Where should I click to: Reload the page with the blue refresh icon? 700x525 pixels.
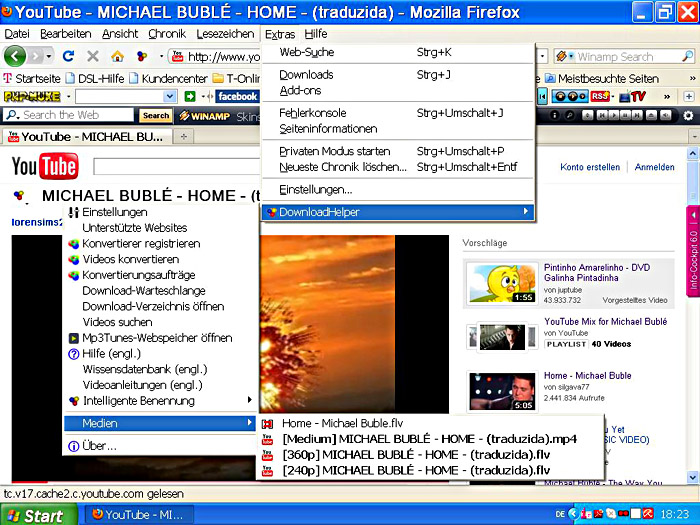(68, 56)
